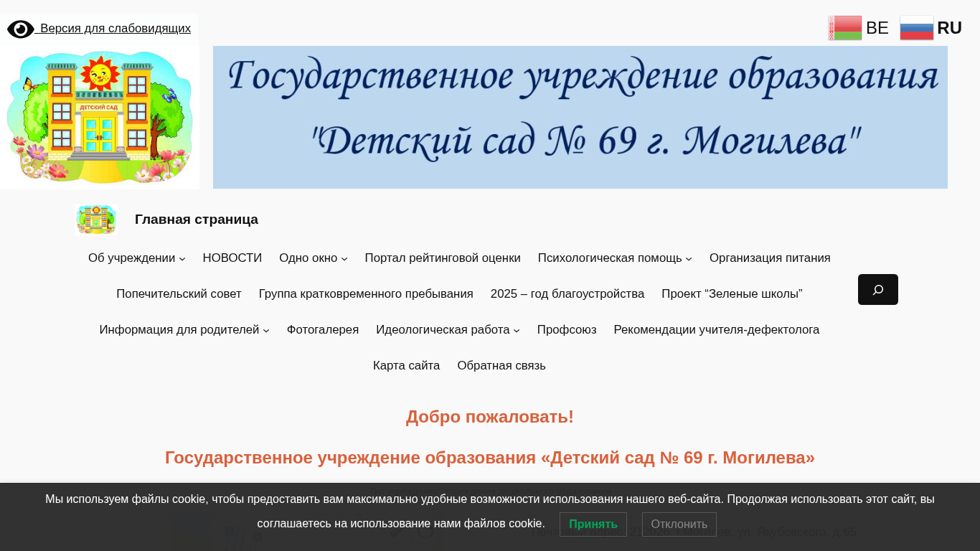Open the Обратная связь page
This screenshot has width=980, height=551.
coord(501,366)
